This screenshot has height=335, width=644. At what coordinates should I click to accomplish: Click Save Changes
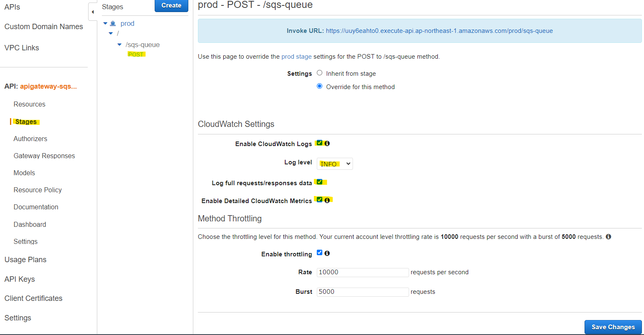pyautogui.click(x=613, y=327)
